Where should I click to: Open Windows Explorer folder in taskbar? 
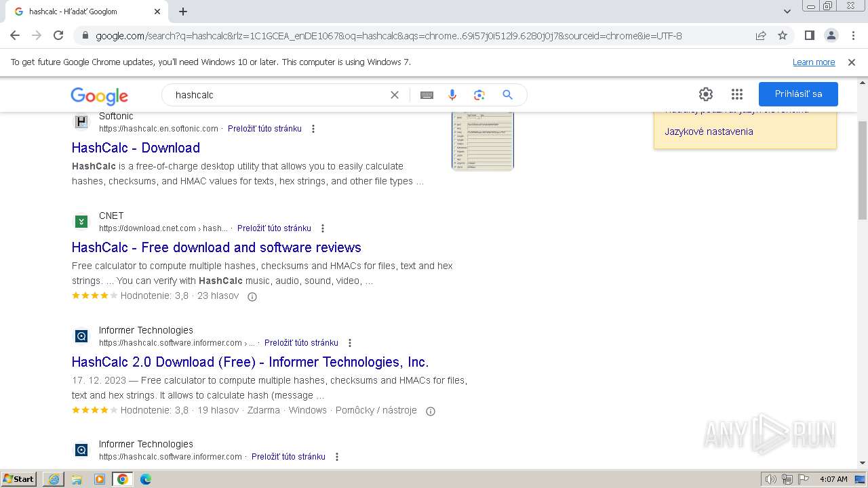click(77, 479)
